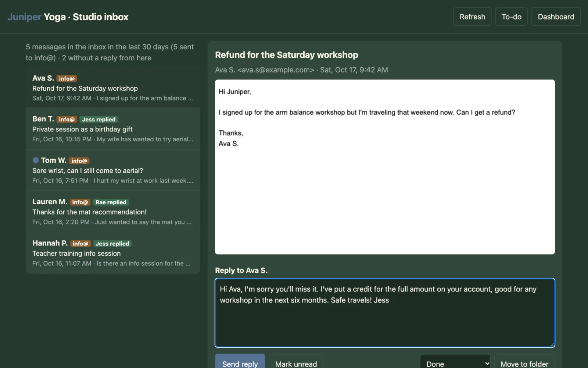588x368 pixels.
Task: Open Ava S. refund message
Action: 113,88
